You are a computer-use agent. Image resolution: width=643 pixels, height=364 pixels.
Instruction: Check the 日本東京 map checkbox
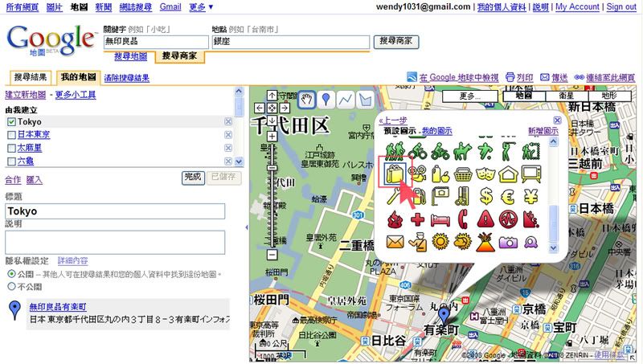pyautogui.click(x=11, y=134)
